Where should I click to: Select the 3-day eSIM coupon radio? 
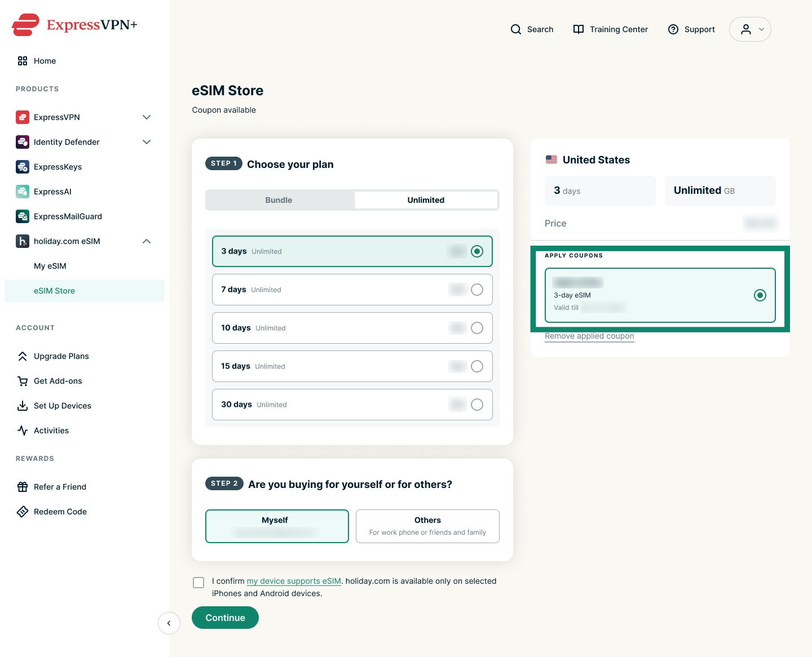(760, 295)
